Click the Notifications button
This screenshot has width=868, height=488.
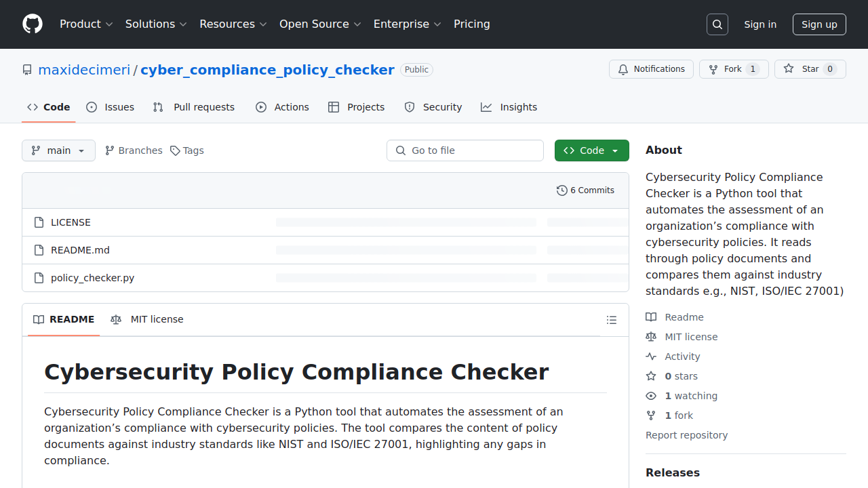[651, 69]
